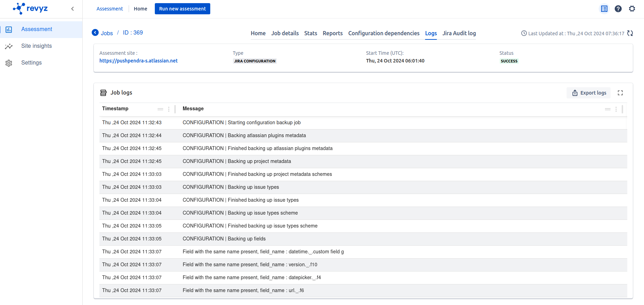Select 'Finished backing up atlassian plugins metadata' row
This screenshot has width=644, height=305.
point(363,149)
